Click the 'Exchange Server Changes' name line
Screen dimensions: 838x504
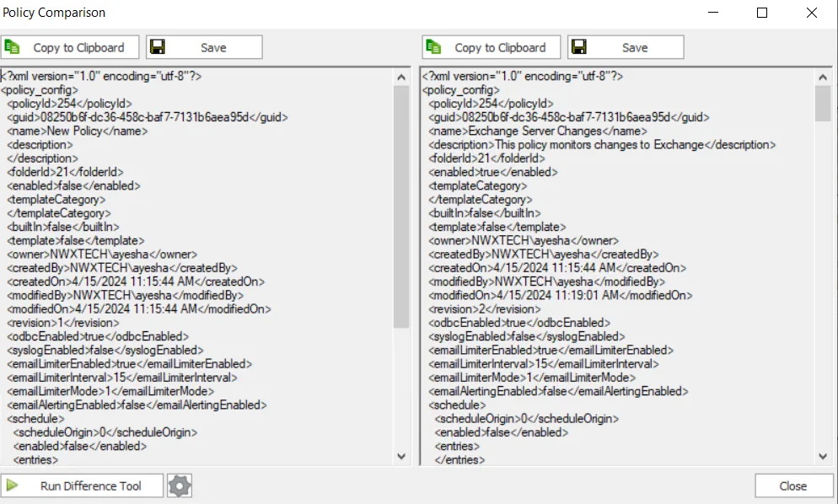pyautogui.click(x=538, y=131)
